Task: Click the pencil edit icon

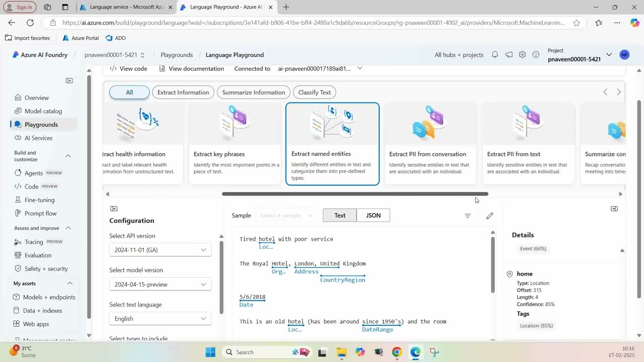Action: [x=490, y=216]
